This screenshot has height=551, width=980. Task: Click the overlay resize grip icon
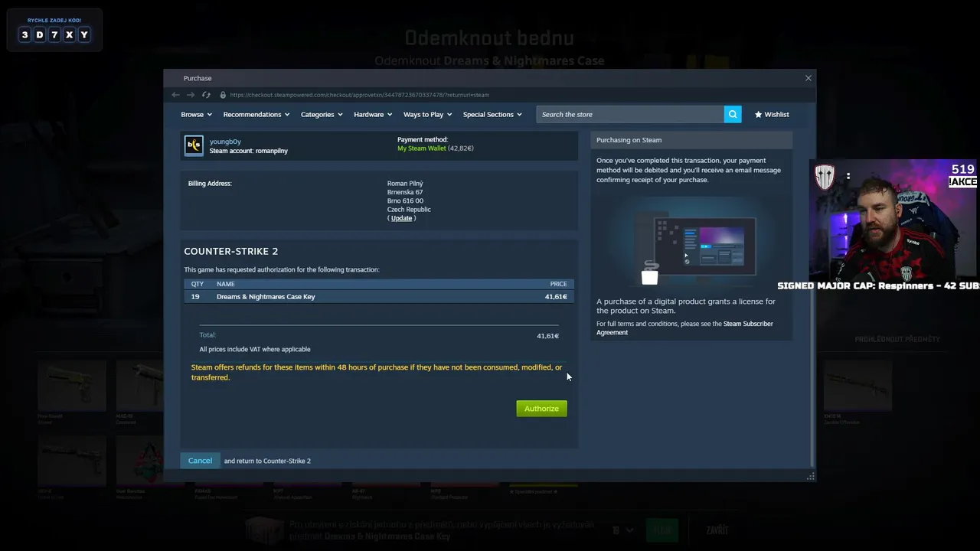point(811,477)
